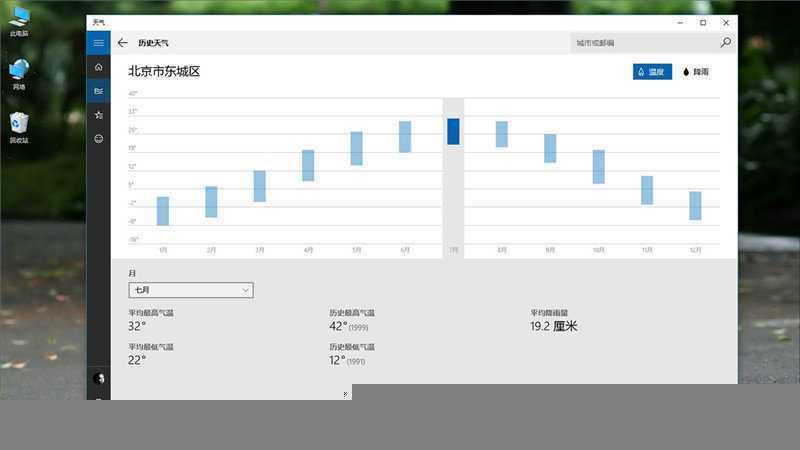Select the highlighted July temperature bar
The image size is (800, 450).
454,132
